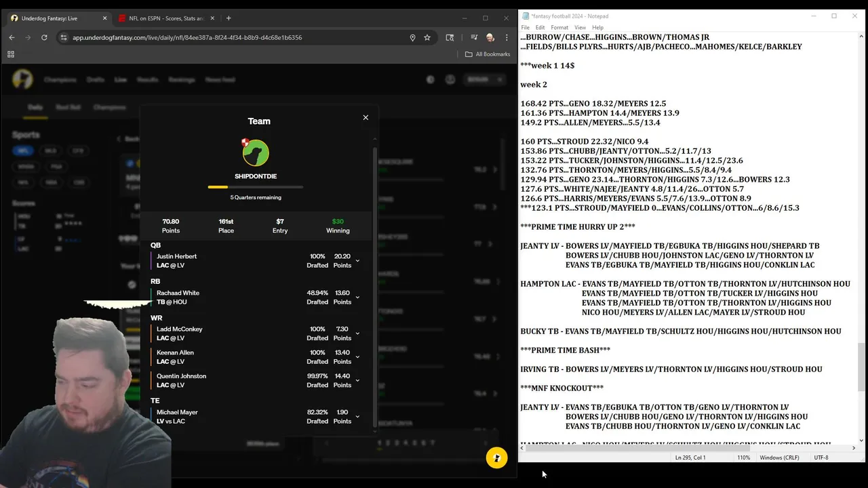The image size is (868, 488).
Task: Expand Justin Herbert's stats chevron
Action: 357,261
